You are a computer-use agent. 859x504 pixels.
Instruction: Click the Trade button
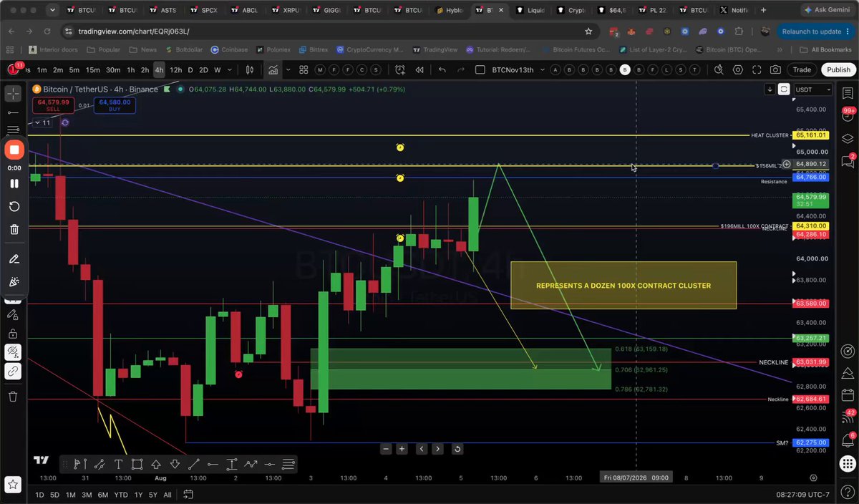click(802, 69)
